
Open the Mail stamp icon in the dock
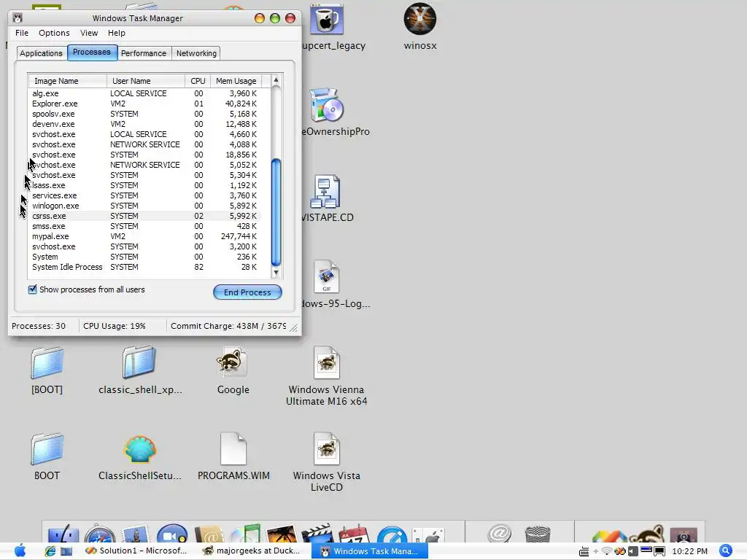click(136, 533)
